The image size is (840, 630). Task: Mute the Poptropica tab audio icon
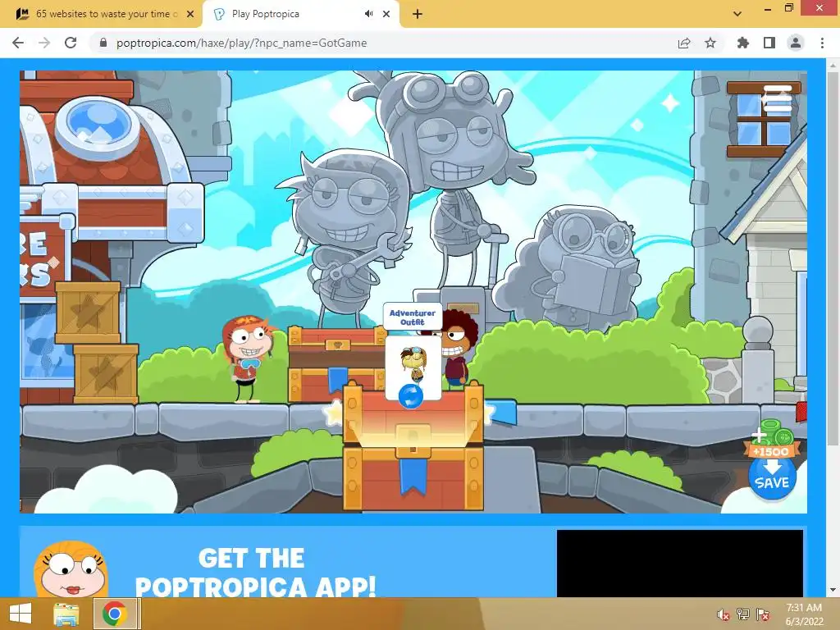pyautogui.click(x=368, y=14)
